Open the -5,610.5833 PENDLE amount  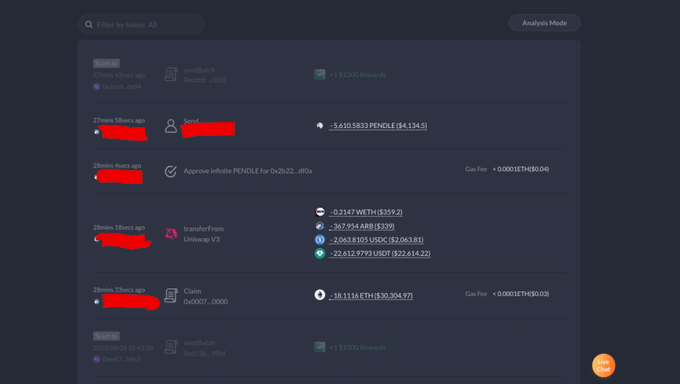378,125
